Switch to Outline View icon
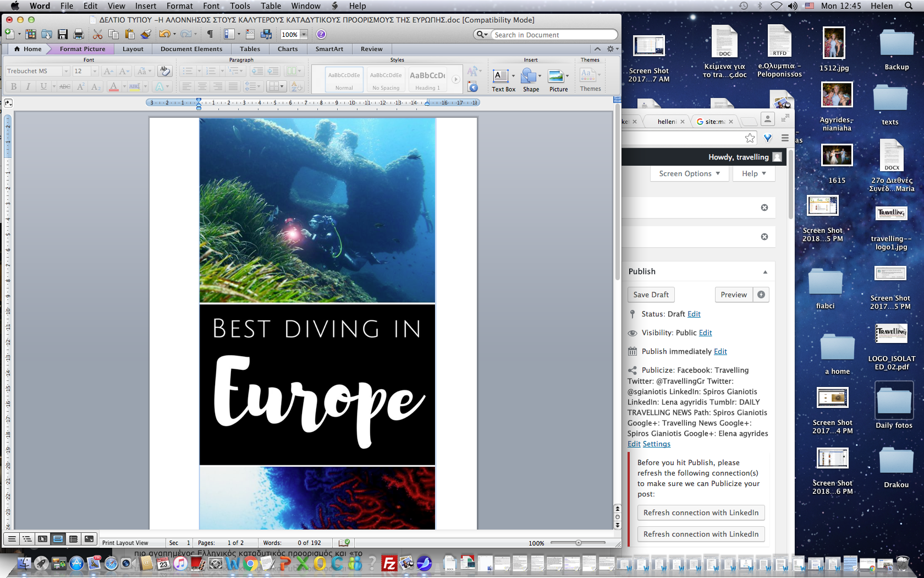 pos(27,539)
